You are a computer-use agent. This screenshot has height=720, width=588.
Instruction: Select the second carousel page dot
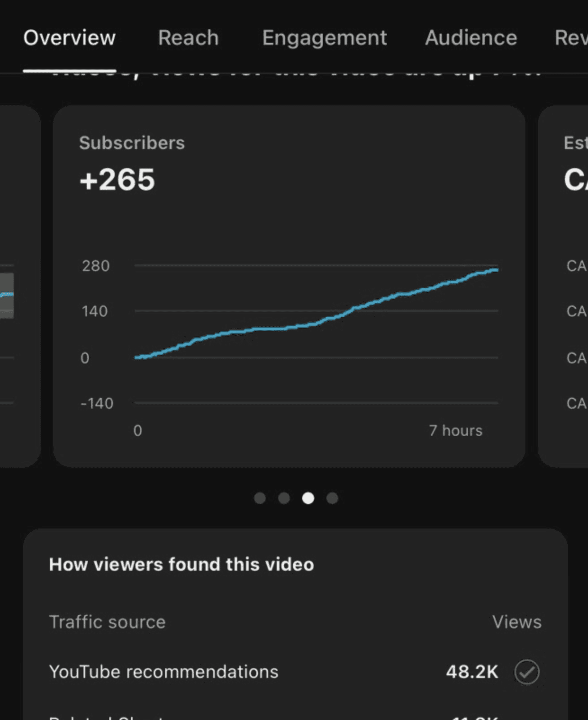284,498
